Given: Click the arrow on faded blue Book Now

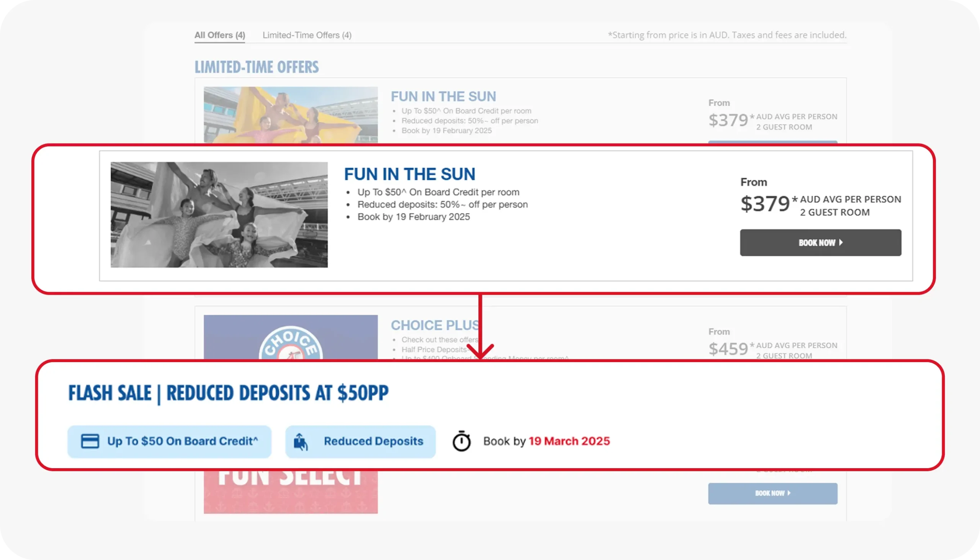Looking at the screenshot, I should pyautogui.click(x=789, y=493).
